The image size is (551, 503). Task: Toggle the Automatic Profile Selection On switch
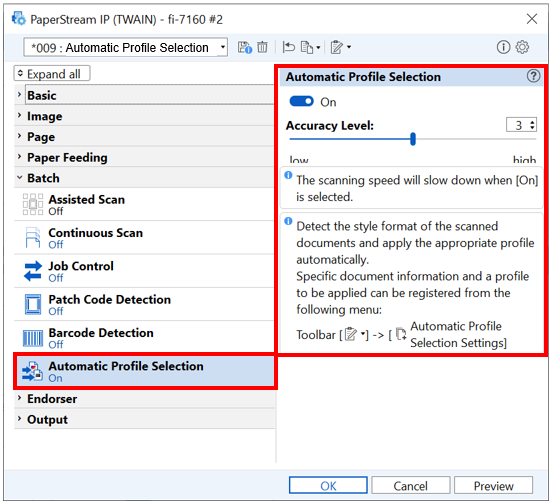pyautogui.click(x=301, y=102)
